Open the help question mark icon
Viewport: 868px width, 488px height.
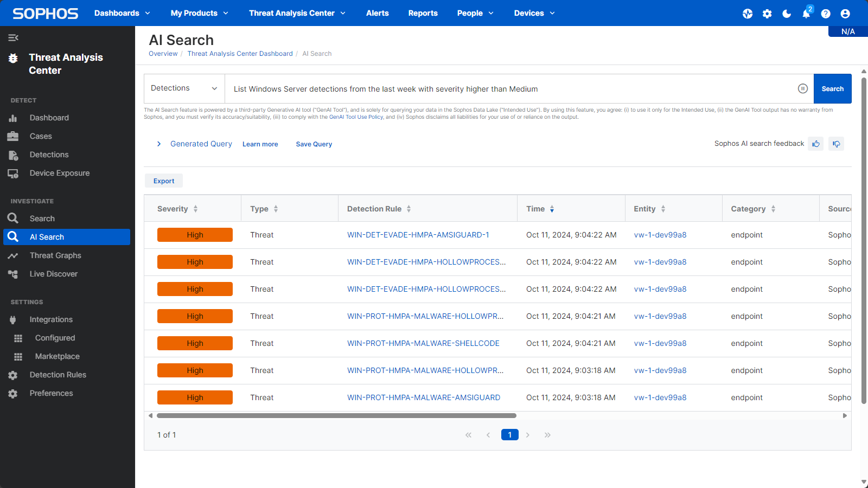tap(826, 14)
